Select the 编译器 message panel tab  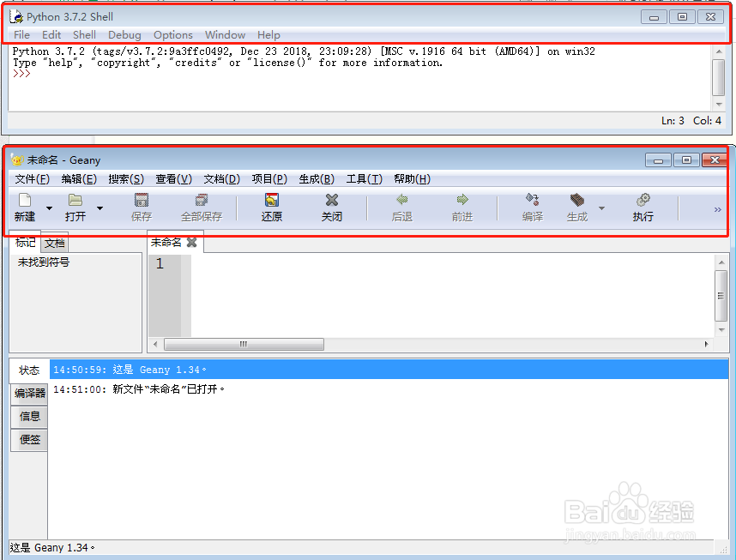[x=29, y=393]
